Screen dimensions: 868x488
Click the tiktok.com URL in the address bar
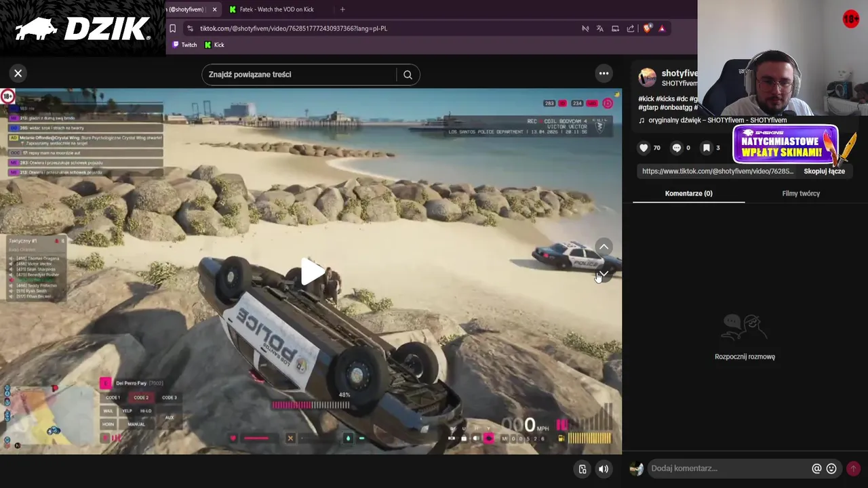tap(293, 28)
